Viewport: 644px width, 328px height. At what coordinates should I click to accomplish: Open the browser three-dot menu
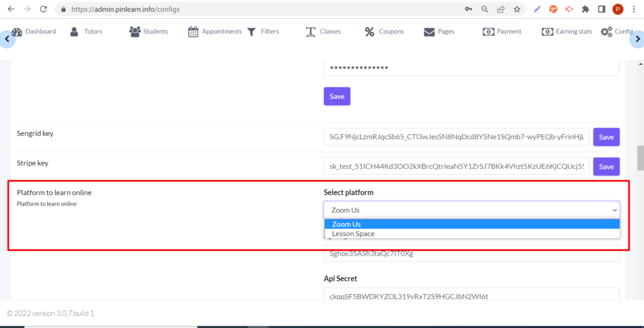point(634,9)
